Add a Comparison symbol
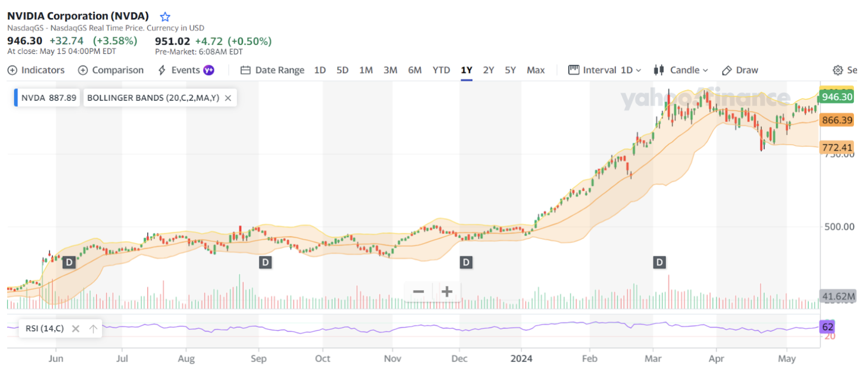 click(111, 70)
